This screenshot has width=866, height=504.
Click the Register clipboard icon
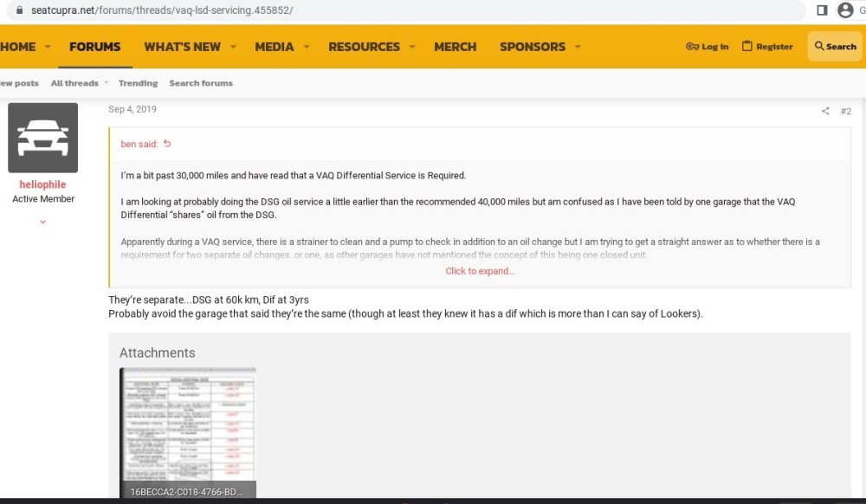click(746, 46)
